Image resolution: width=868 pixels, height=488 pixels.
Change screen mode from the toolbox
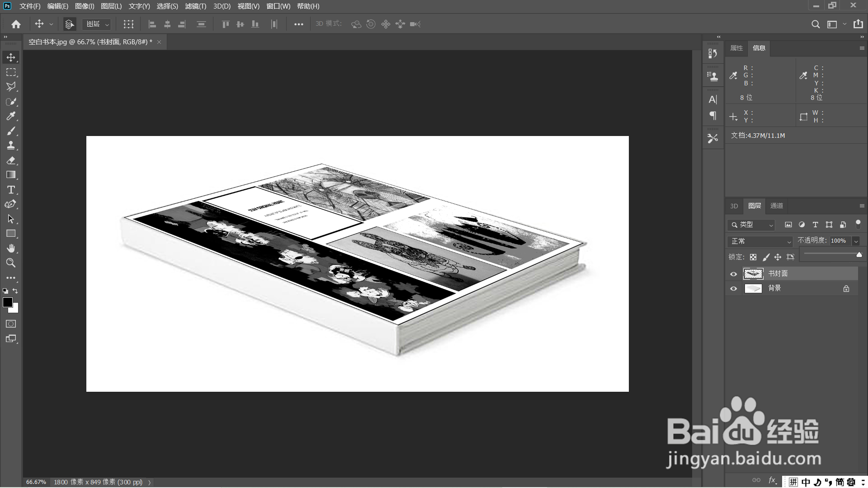click(x=11, y=339)
